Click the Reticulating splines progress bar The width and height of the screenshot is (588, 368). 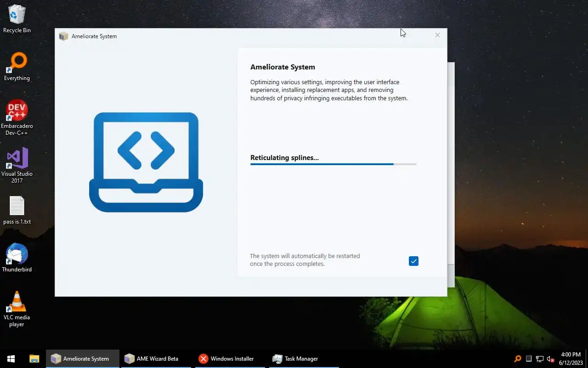click(334, 164)
